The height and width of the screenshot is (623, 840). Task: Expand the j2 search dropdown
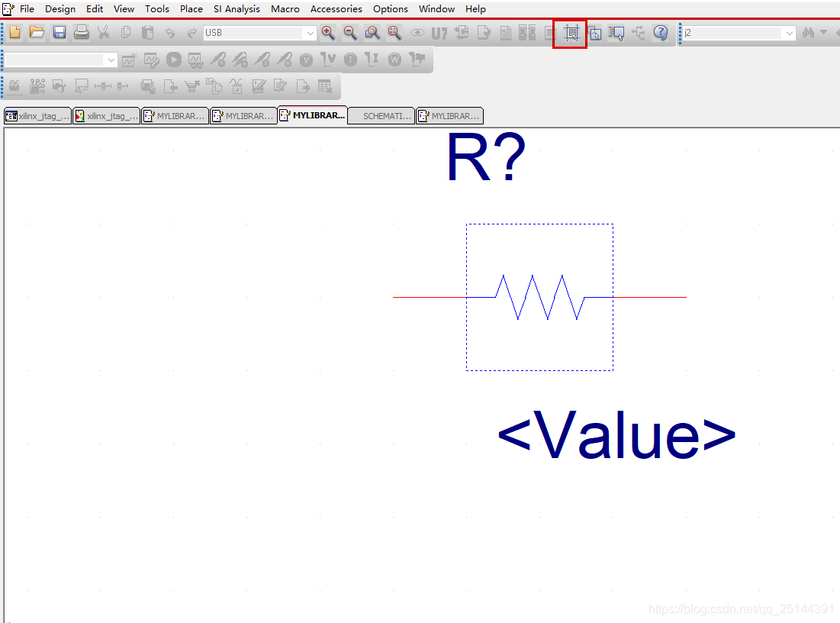click(788, 33)
